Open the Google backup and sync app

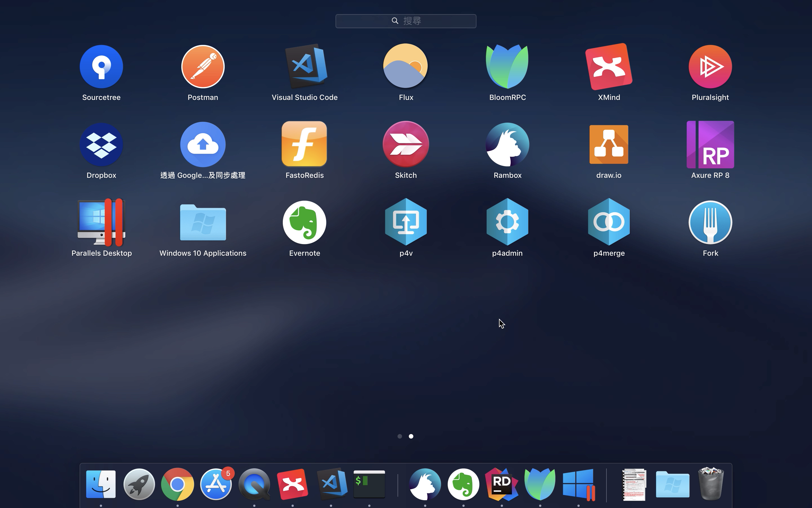[203, 144]
